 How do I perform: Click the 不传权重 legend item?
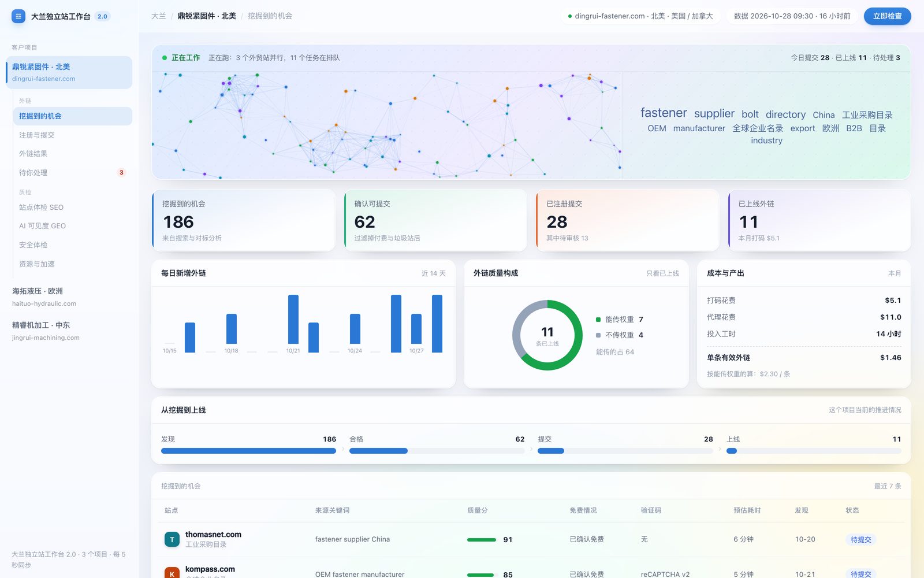(620, 335)
